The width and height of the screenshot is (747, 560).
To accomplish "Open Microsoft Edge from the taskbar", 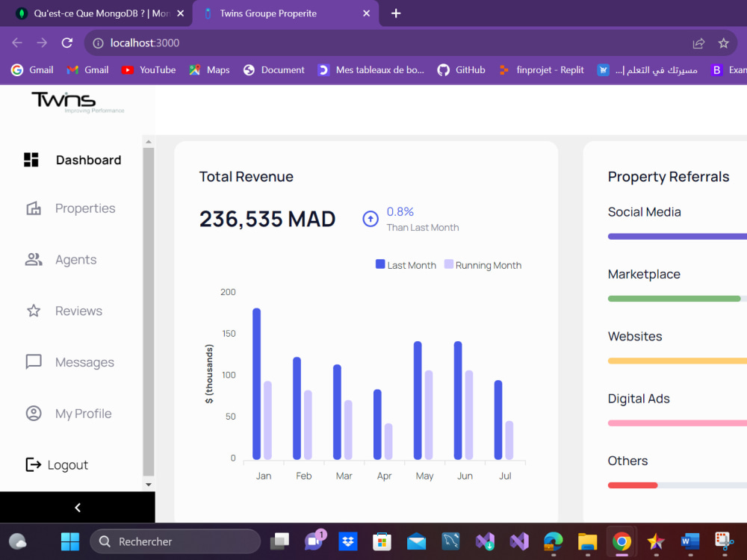I will (x=553, y=541).
